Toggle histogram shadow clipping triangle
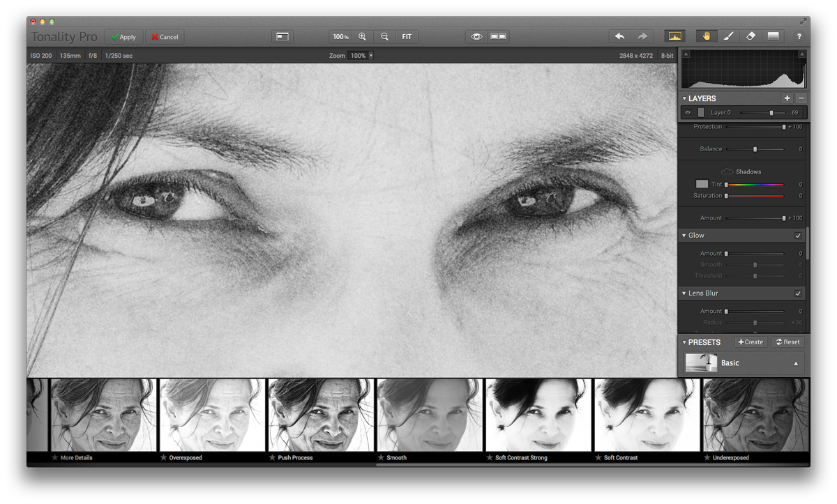 click(686, 53)
